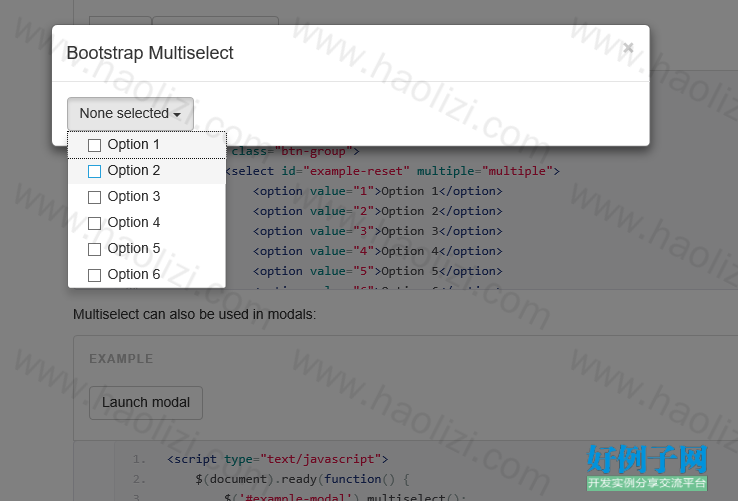Check the Option 3 checkbox
Image resolution: width=738 pixels, height=501 pixels.
pos(95,197)
